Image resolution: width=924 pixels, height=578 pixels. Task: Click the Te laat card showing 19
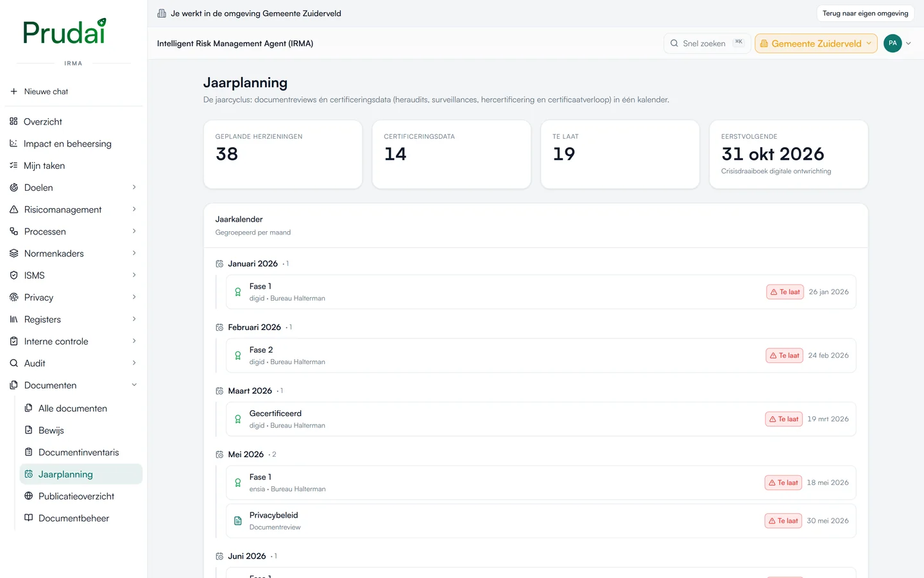[620, 155]
